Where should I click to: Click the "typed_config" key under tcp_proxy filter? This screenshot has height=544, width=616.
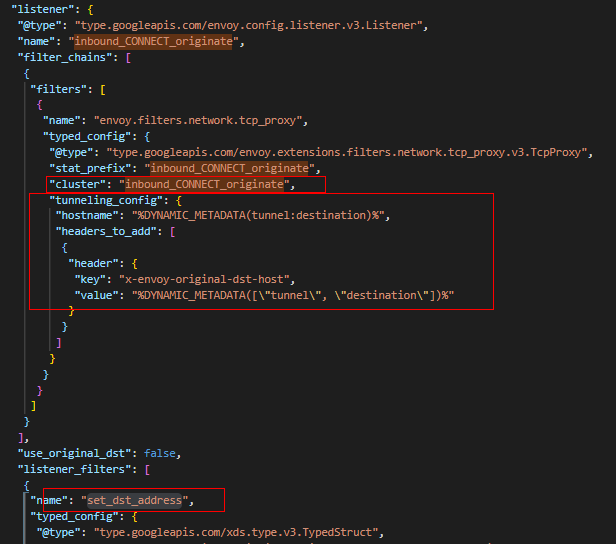point(87,137)
